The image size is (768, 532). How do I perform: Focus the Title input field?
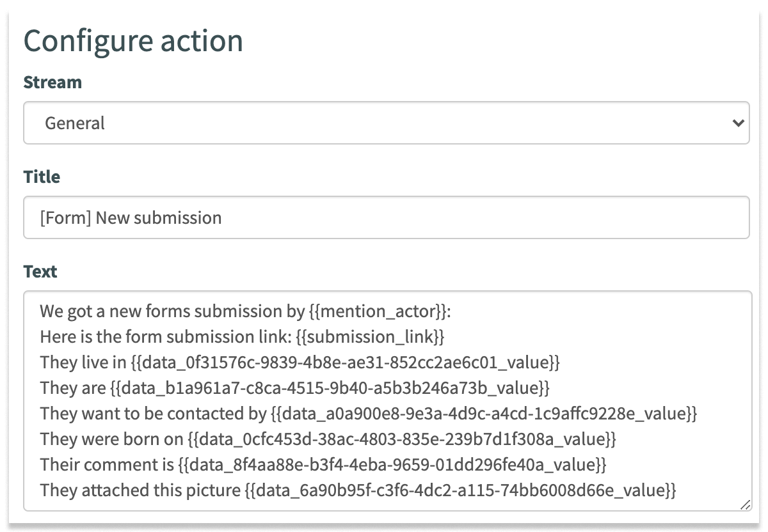click(x=384, y=217)
